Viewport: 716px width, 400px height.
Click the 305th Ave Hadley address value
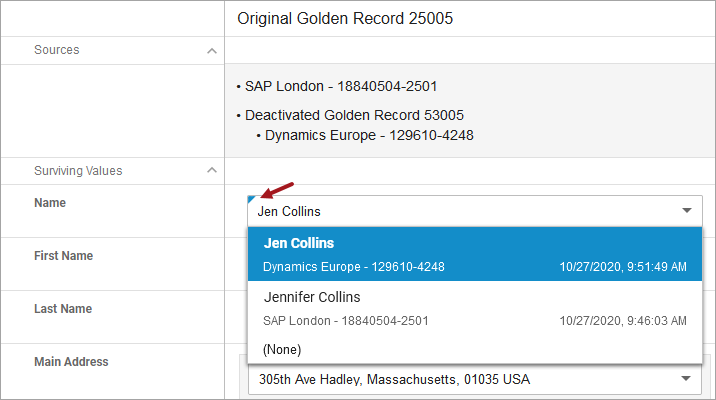point(394,379)
